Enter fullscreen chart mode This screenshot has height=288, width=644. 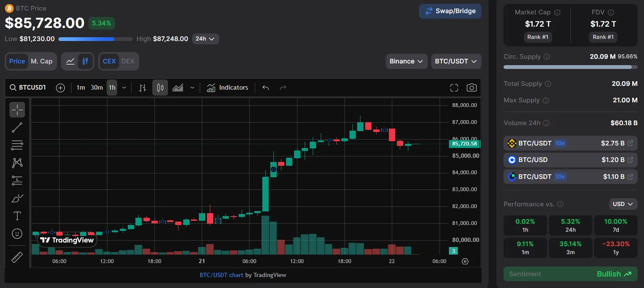454,88
